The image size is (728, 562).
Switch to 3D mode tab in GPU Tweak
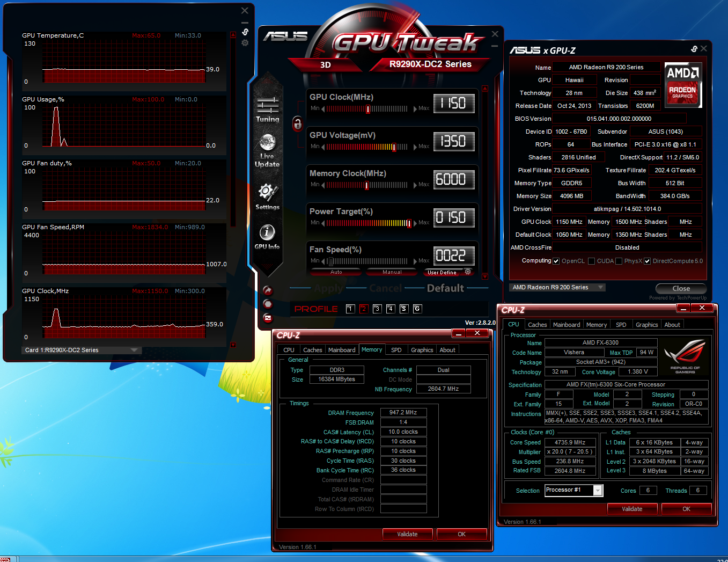click(x=326, y=65)
